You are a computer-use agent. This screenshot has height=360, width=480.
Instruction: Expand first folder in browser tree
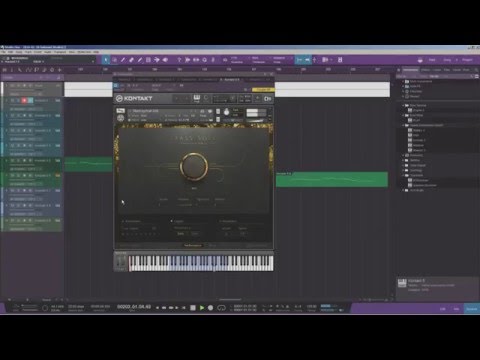(403, 81)
